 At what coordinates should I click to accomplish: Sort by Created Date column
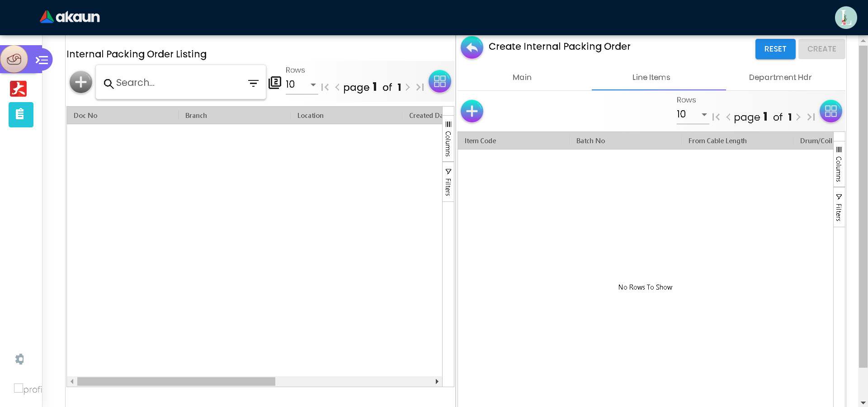coord(425,116)
